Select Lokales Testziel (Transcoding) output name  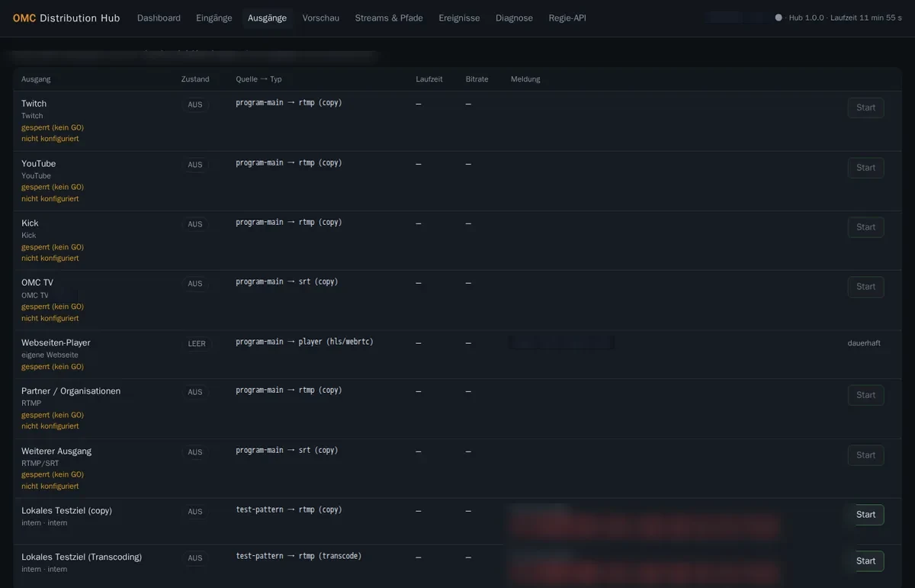click(82, 557)
